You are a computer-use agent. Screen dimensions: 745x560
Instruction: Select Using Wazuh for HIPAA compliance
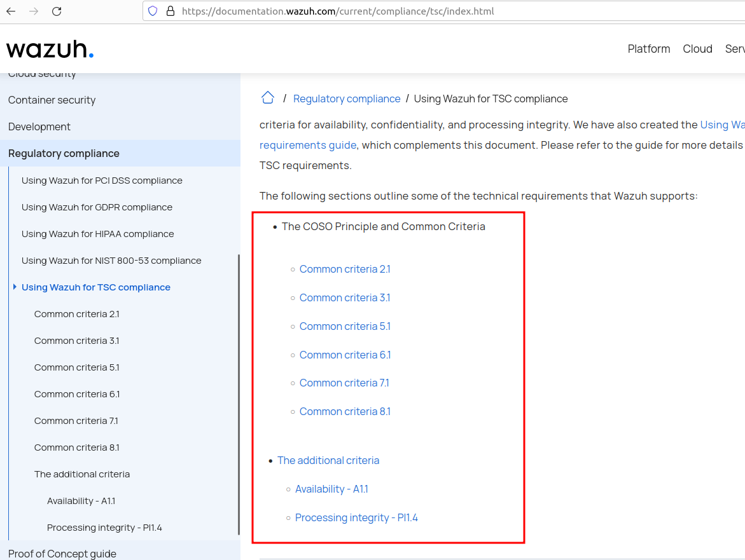pyautogui.click(x=97, y=233)
